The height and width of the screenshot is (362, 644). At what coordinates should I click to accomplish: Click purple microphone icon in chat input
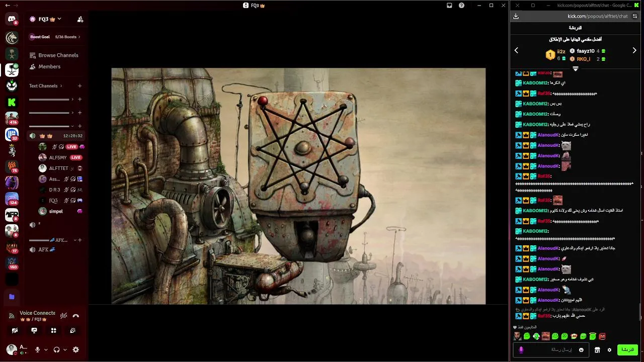tap(521, 349)
